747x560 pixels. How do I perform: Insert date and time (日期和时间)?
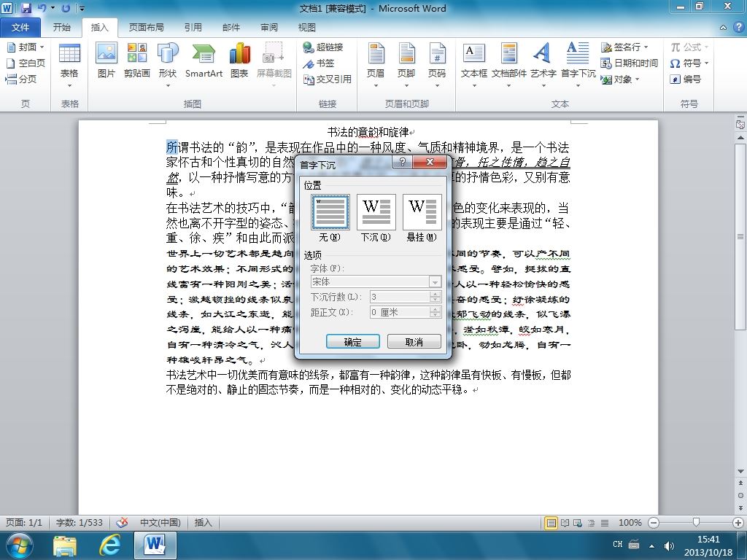tap(629, 63)
